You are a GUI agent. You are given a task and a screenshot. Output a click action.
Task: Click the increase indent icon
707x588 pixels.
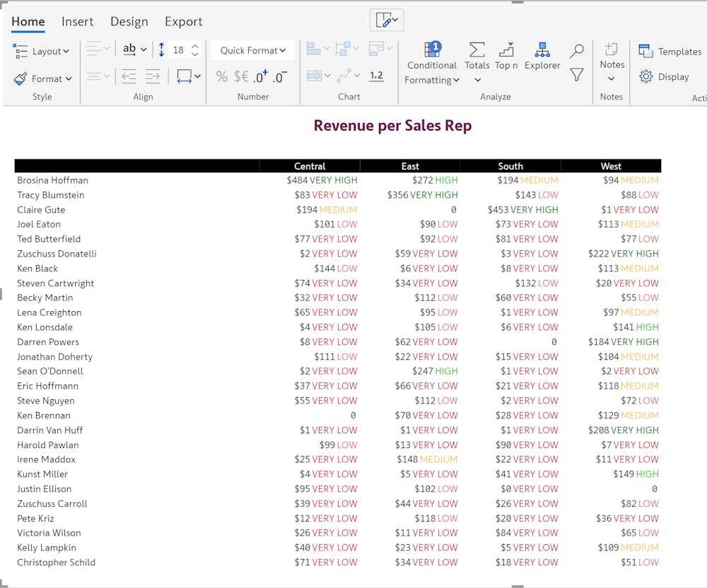click(x=153, y=76)
